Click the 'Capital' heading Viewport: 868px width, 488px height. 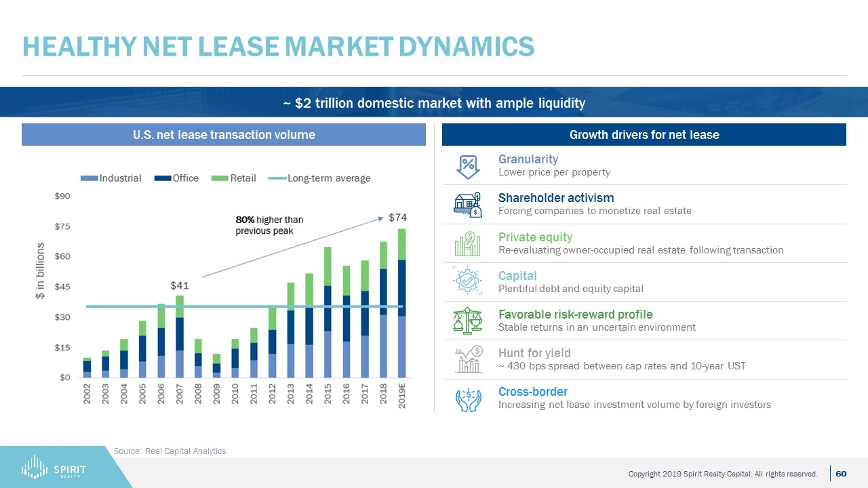point(517,276)
